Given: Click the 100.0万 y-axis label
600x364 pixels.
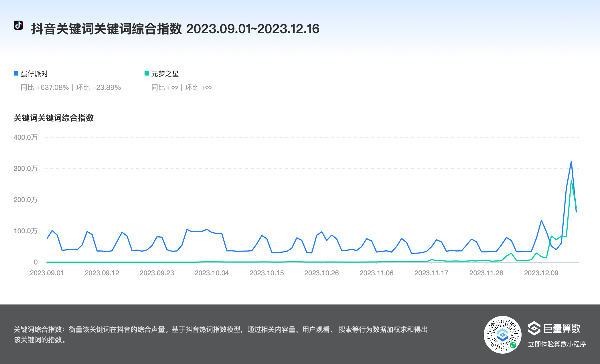Looking at the screenshot, I should [25, 231].
